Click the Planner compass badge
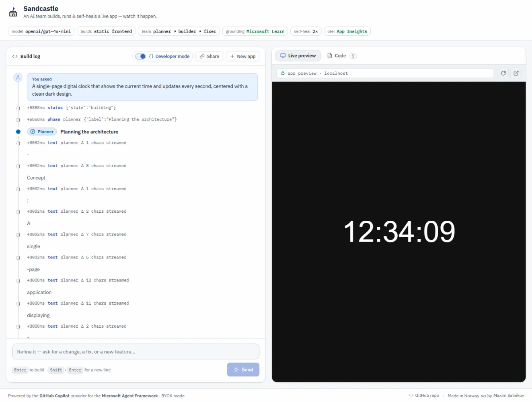The height and width of the screenshot is (402, 532). pos(42,131)
